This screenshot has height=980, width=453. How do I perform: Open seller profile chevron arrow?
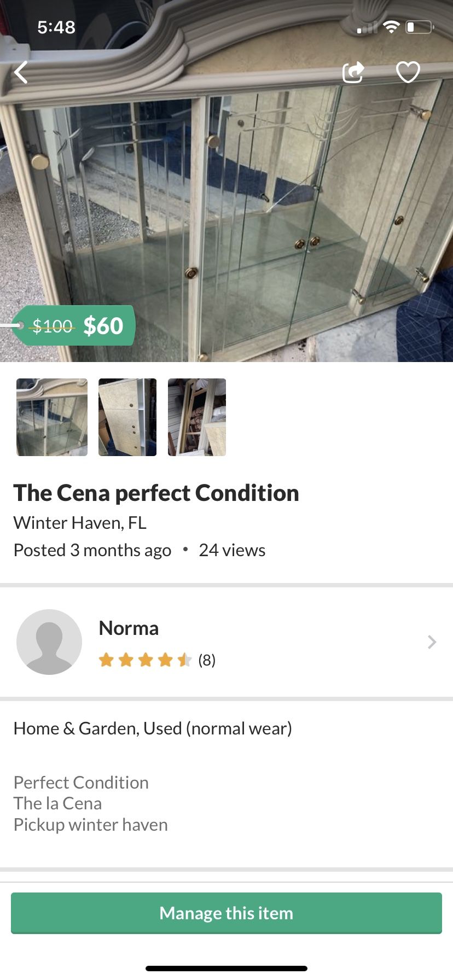(432, 642)
